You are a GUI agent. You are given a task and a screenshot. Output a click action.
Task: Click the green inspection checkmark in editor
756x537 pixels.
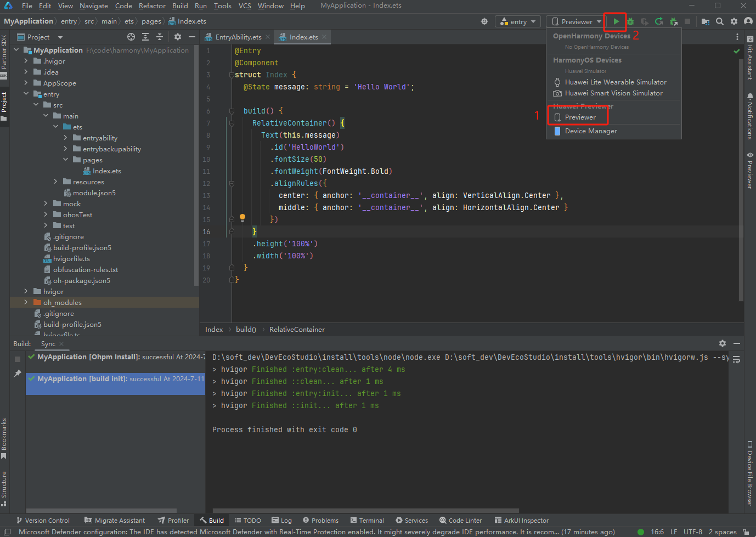tap(737, 51)
